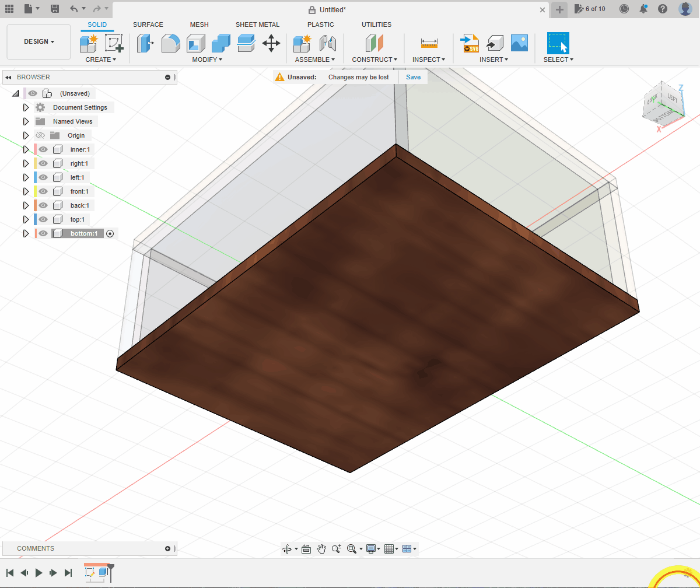Image resolution: width=700 pixels, height=588 pixels.
Task: Click the Press Pull tool icon
Action: [x=145, y=43]
